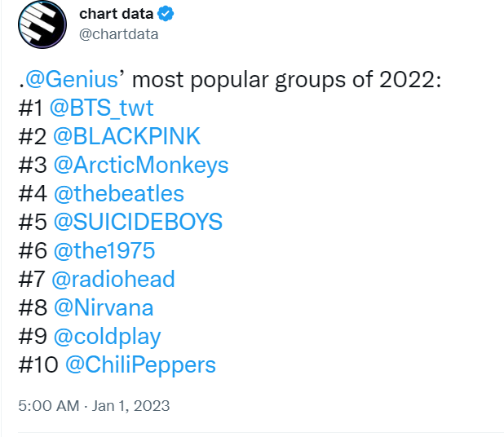The image size is (504, 437).
Task: Click the #10 ranking text
Action: coord(38,364)
